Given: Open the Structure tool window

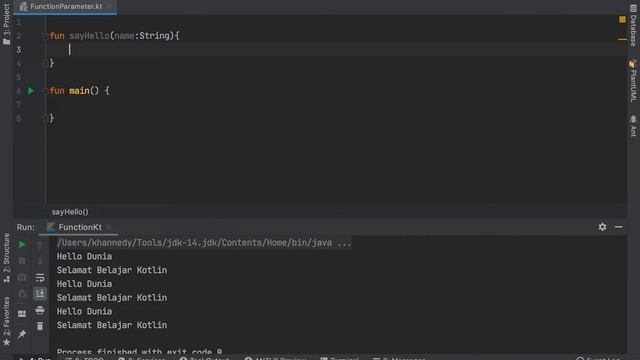Looking at the screenshot, I should 6,258.
